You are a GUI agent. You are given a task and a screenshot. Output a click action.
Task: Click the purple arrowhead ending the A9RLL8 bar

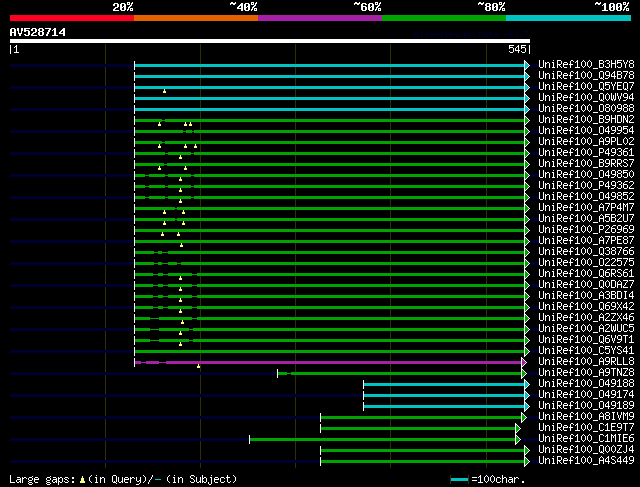[x=524, y=362]
